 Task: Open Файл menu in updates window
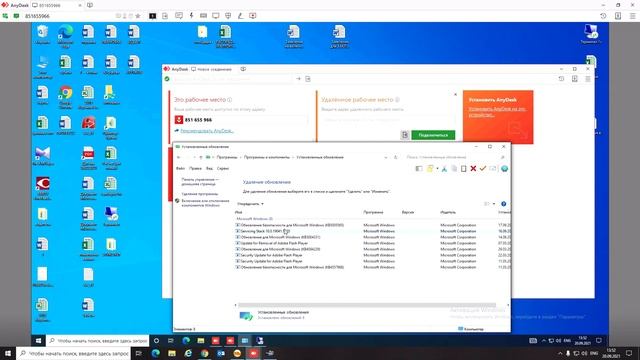[180, 168]
